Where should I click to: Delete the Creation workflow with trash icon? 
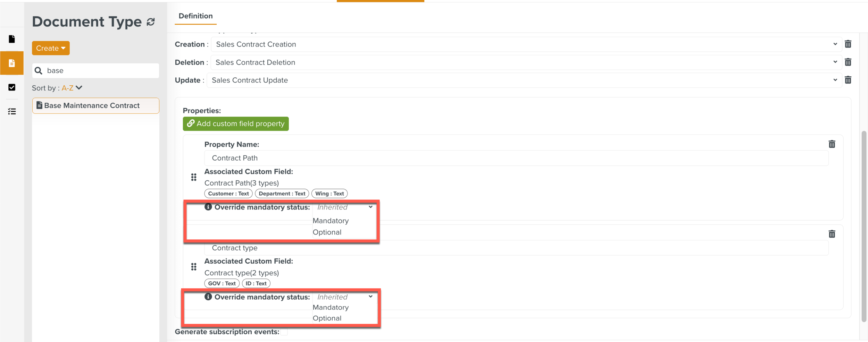point(848,44)
